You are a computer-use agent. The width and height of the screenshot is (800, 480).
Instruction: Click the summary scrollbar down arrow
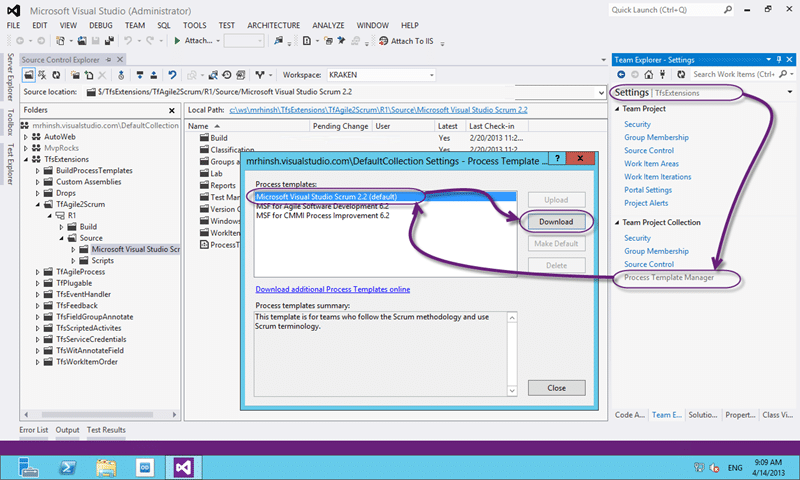512,391
